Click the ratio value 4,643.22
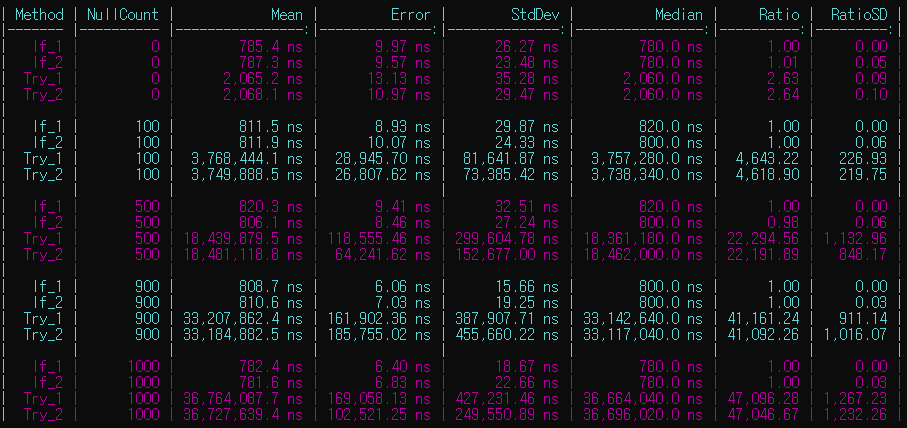This screenshot has height=428, width=907. point(768,158)
